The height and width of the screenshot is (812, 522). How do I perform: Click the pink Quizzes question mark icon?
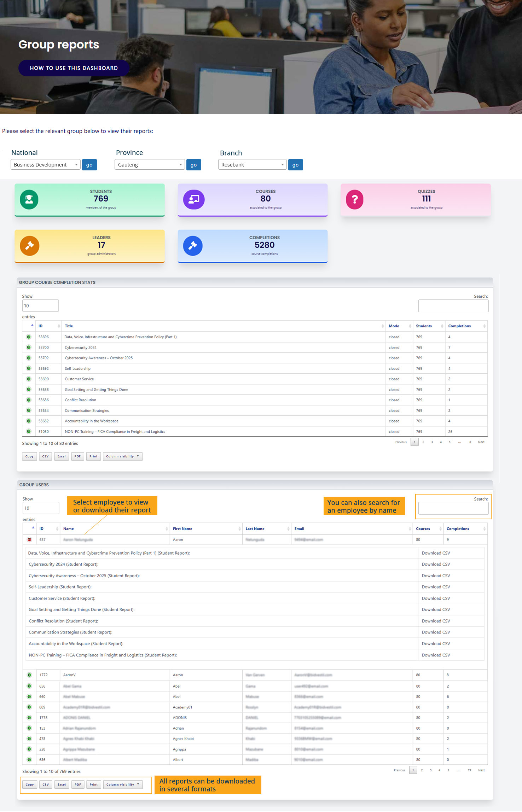point(355,199)
